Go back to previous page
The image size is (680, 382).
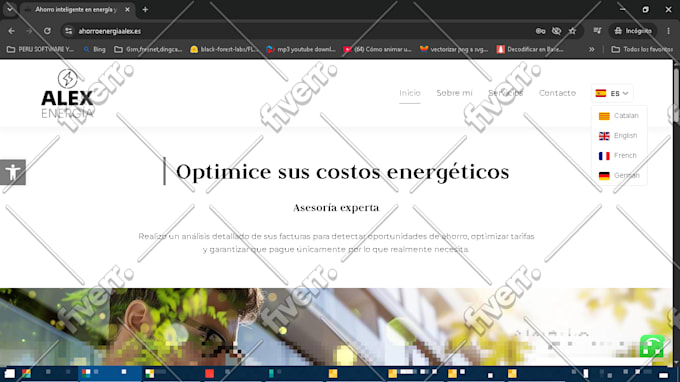click(x=12, y=31)
